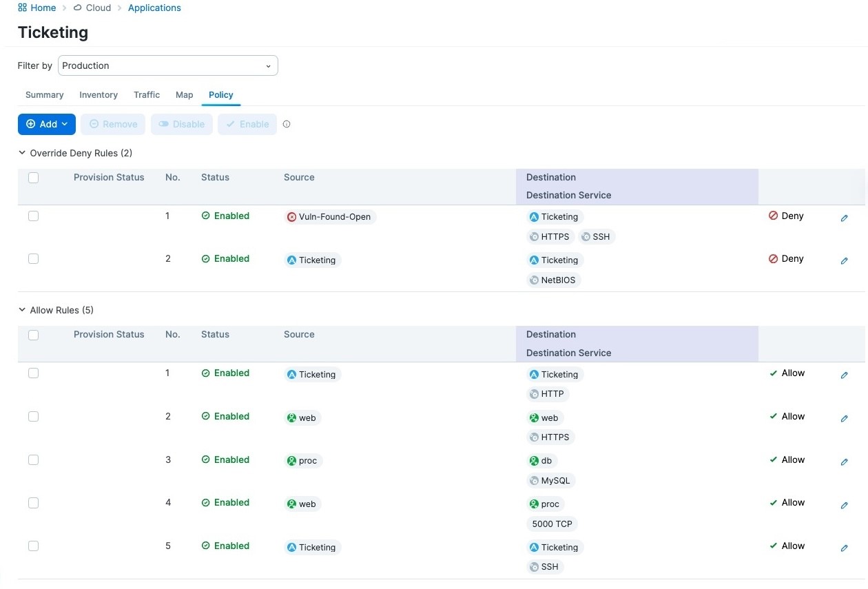Click the Home grid icon in breadcrumb
Viewport: 868px width, 589px height.
tap(22, 8)
